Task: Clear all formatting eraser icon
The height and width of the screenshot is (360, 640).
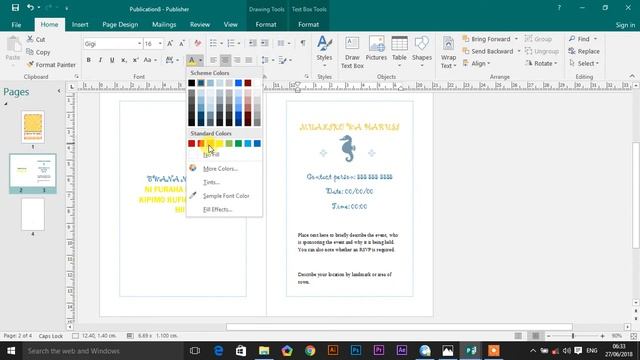Action: pyautogui.click(x=198, y=43)
